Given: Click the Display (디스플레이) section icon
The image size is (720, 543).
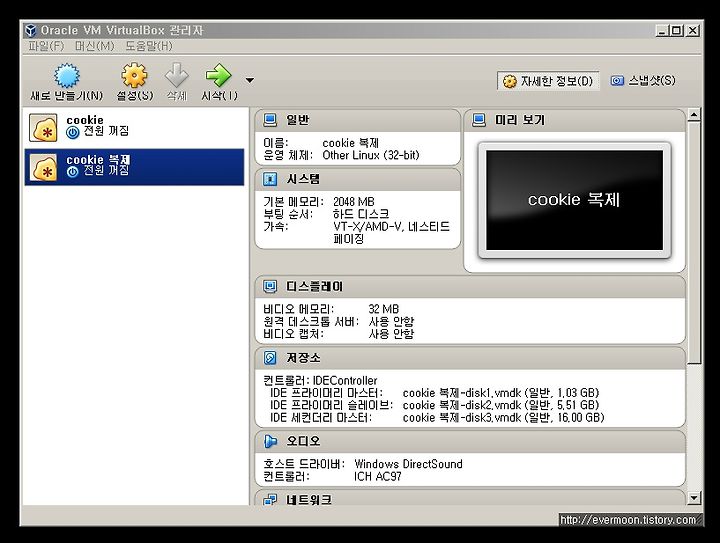Looking at the screenshot, I should (270, 286).
